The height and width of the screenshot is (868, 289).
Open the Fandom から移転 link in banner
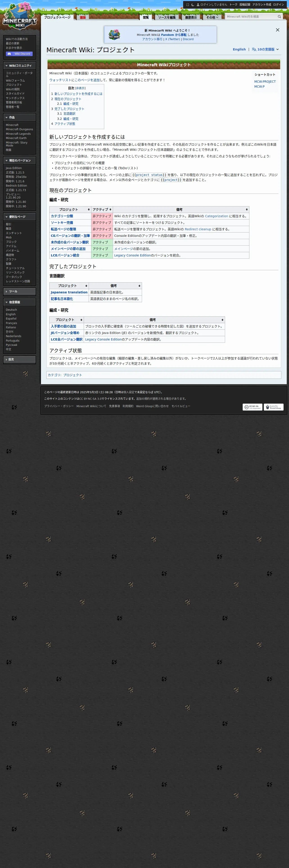(174, 35)
